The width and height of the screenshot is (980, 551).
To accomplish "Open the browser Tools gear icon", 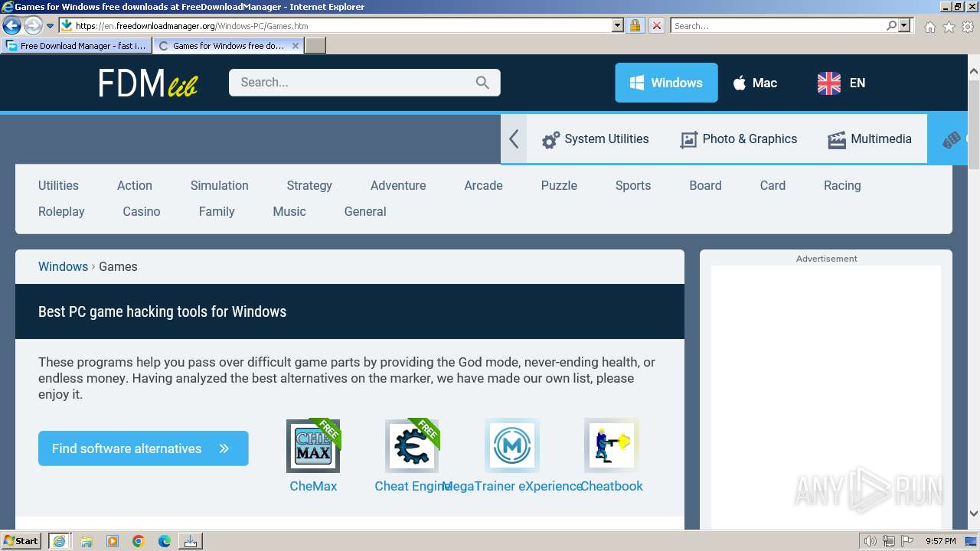I will [x=968, y=27].
